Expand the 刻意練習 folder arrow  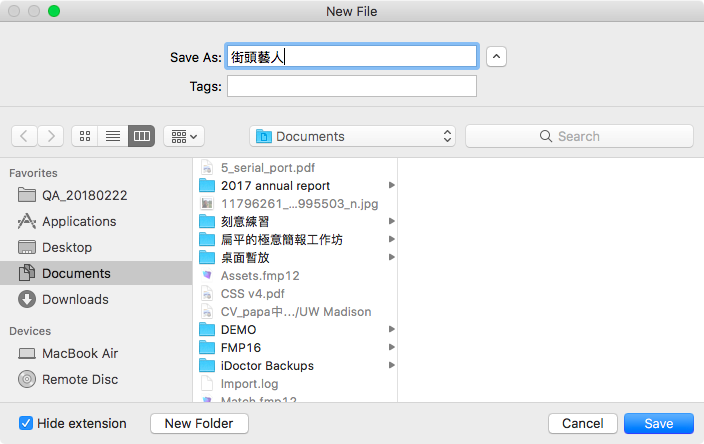point(392,221)
